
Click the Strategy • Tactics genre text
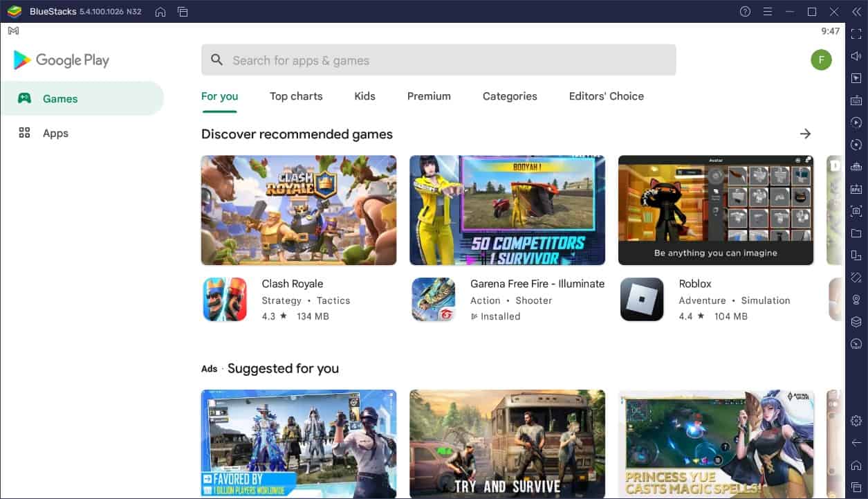tap(306, 300)
